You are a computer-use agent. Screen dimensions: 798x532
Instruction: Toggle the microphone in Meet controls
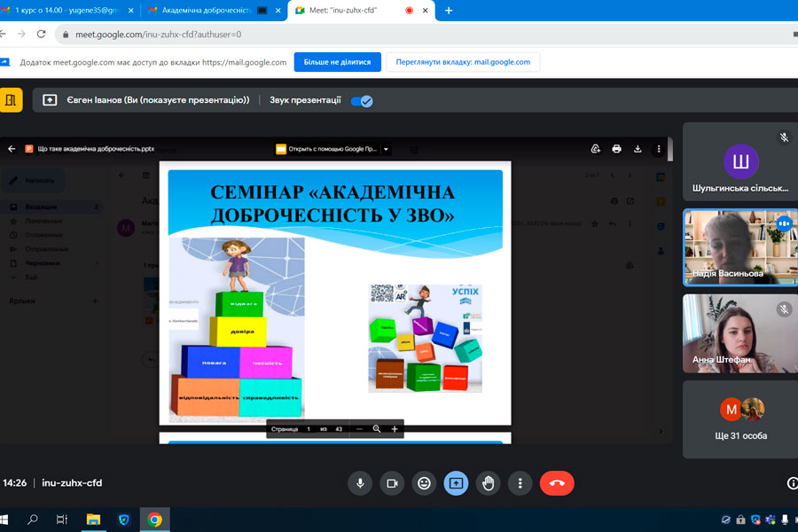[360, 483]
